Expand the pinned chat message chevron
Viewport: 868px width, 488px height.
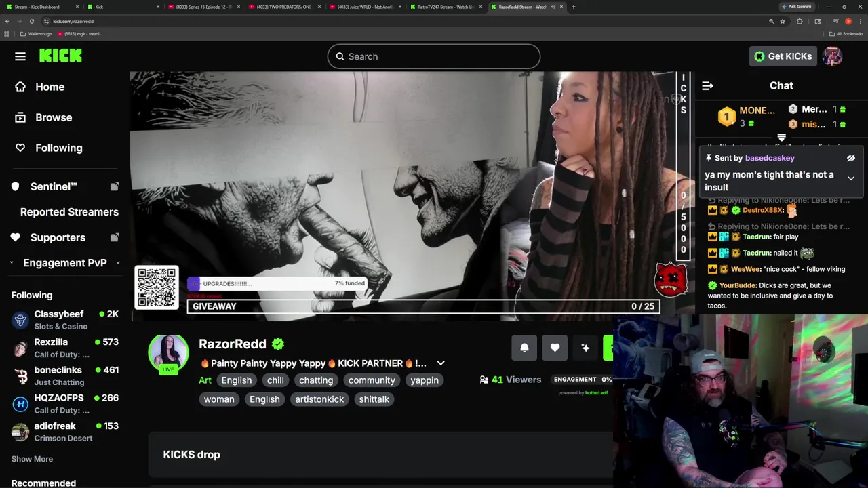tap(851, 178)
